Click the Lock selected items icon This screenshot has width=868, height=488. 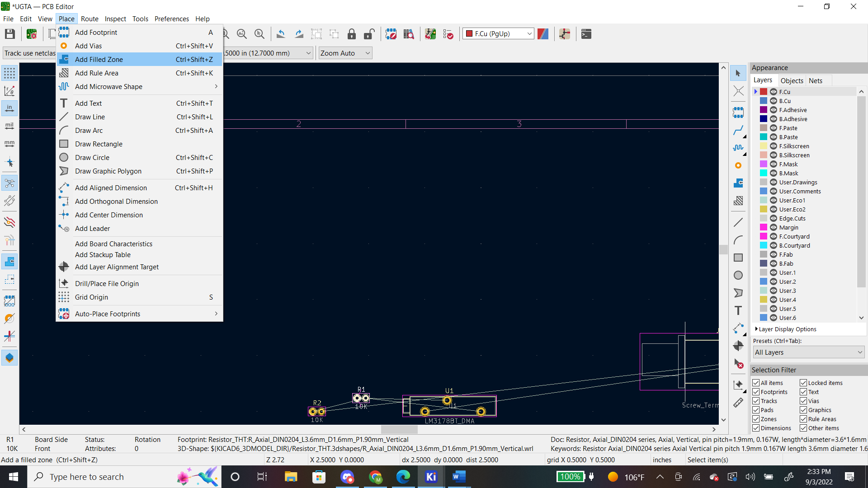[x=352, y=34]
